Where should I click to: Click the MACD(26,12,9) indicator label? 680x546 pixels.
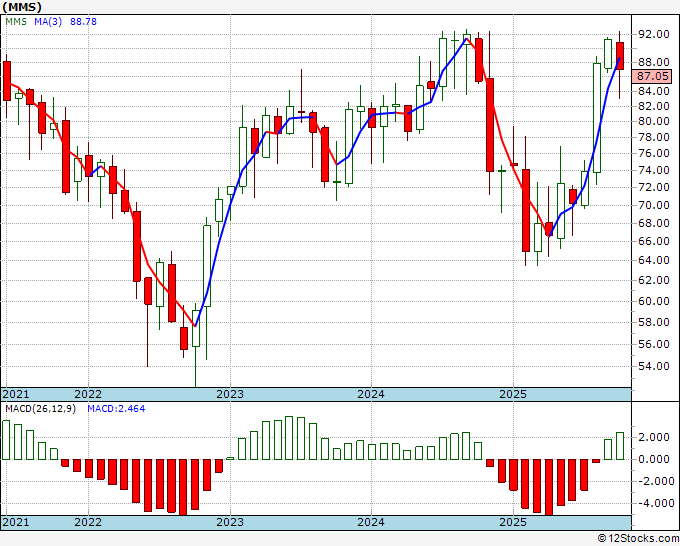40,409
